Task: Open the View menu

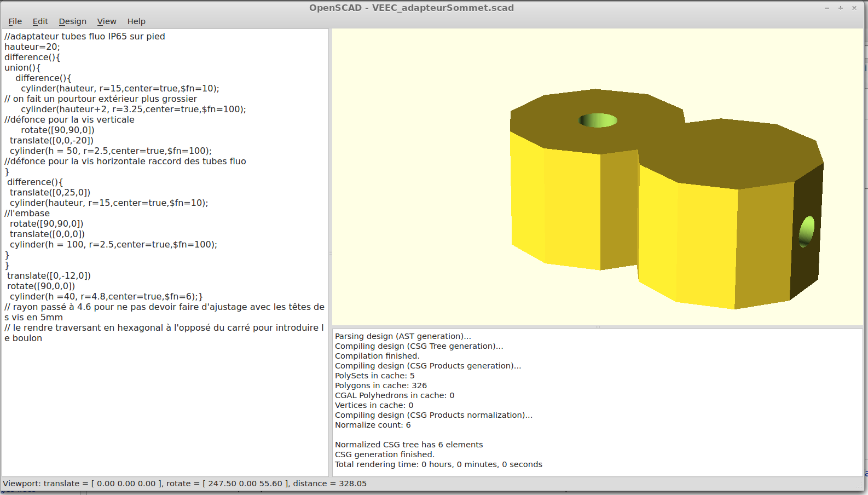Action: [x=107, y=21]
